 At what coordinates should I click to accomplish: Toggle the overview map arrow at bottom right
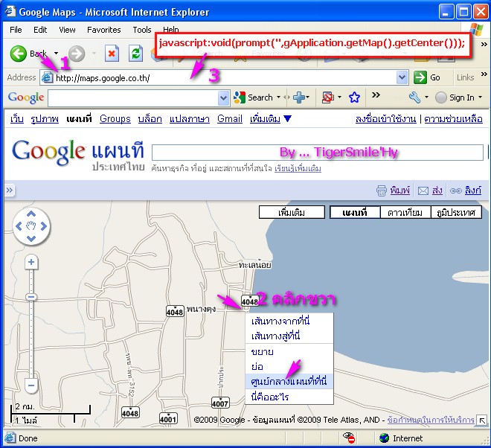[482, 420]
